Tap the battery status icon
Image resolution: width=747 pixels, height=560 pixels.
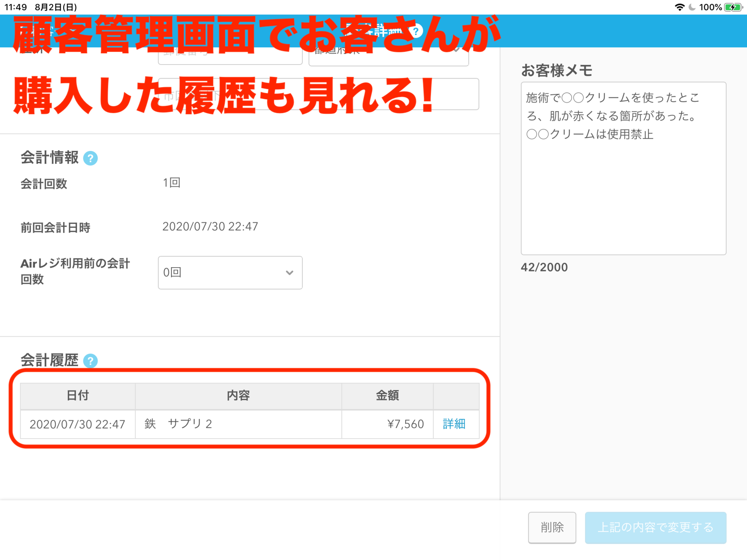pos(733,7)
